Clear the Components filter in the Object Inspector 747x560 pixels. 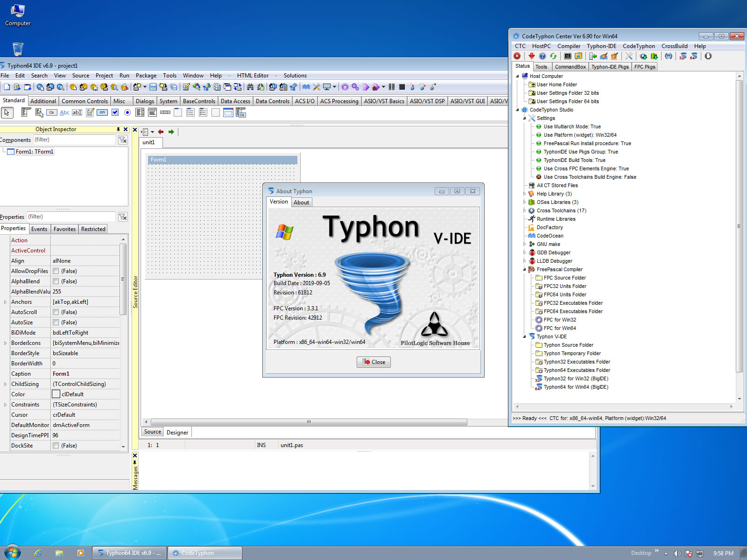123,140
